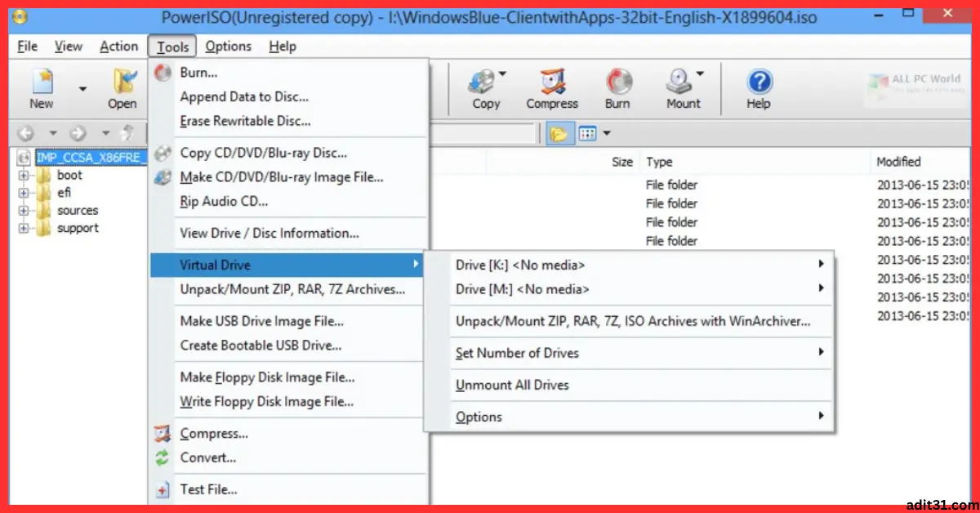980x513 pixels.
Task: Choose View Drive / Disc Information...
Action: (x=289, y=233)
